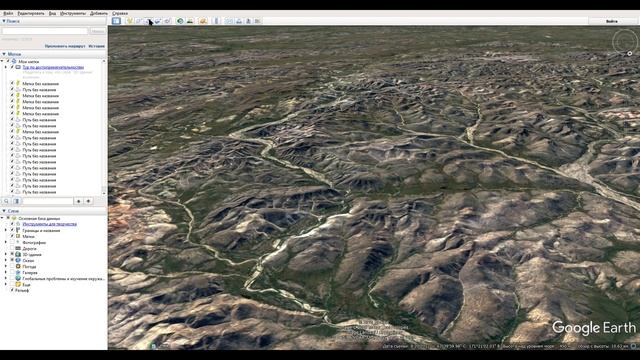
Task: Toggle the 3D-здания layer checkbox
Action: pyautogui.click(x=12, y=254)
